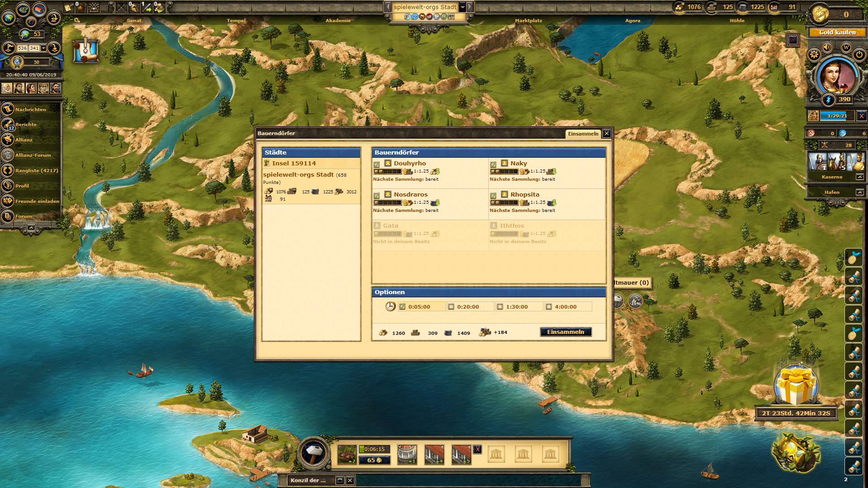868x488 pixels.
Task: Click Douhyrho village mood bar
Action: click(x=387, y=171)
